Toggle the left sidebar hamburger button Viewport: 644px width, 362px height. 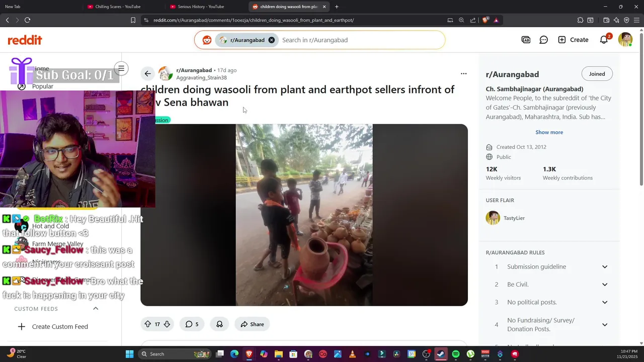[121, 68]
